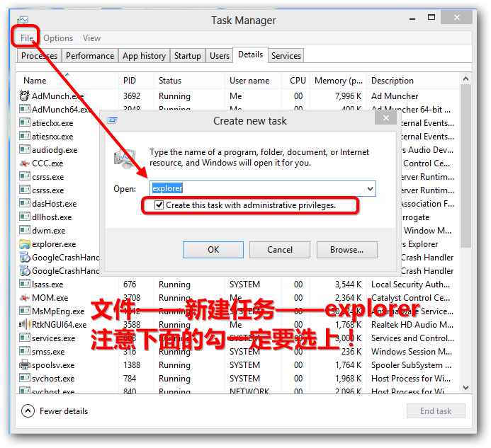Select PID 676 in the lsass.exe row
Image resolution: width=491 pixels, height=448 pixels.
[x=130, y=284]
